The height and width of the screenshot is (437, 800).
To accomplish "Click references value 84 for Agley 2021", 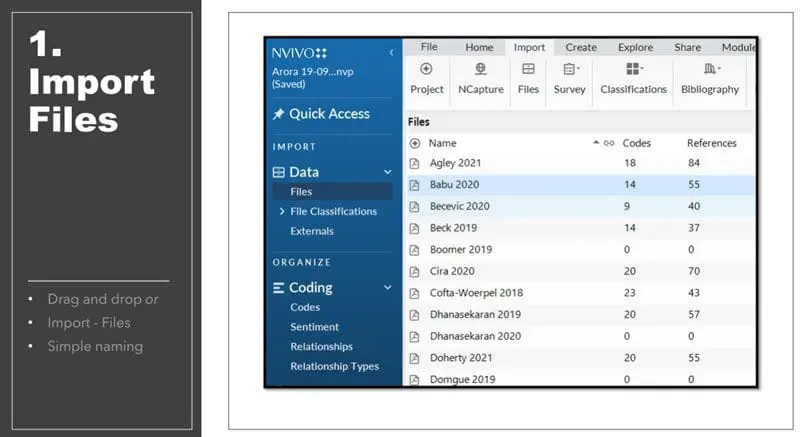I will (x=693, y=163).
